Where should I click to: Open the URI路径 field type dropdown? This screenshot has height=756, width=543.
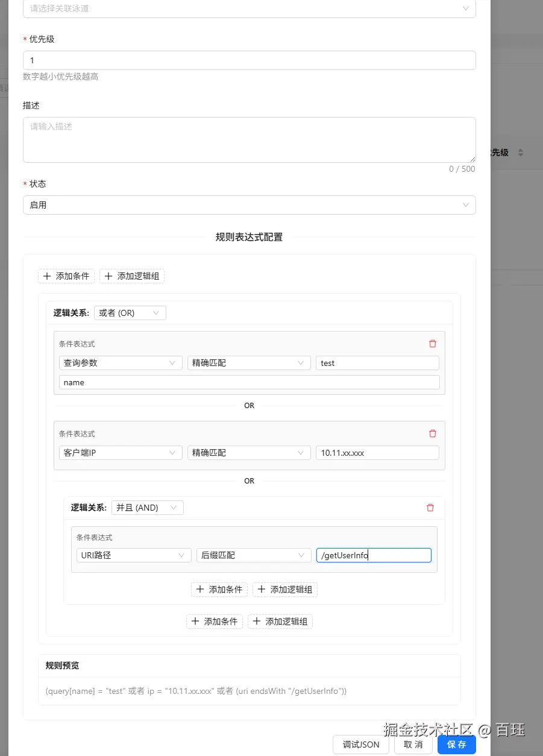[134, 555]
